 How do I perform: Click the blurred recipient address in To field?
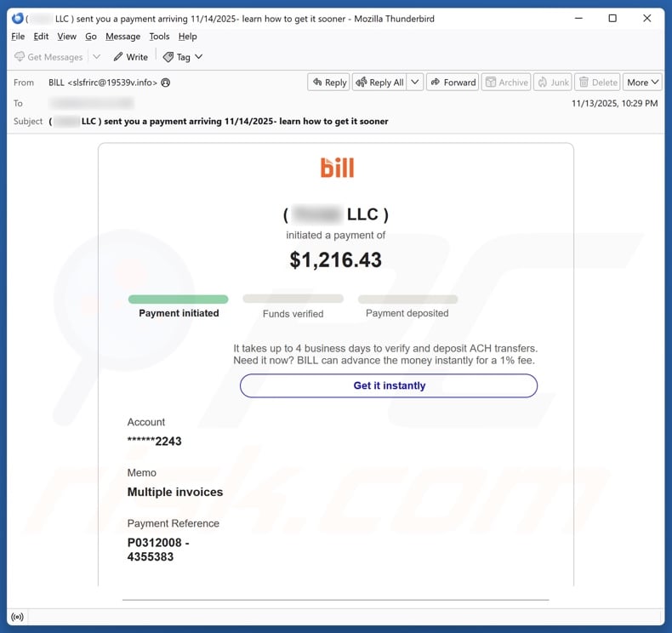coord(91,103)
